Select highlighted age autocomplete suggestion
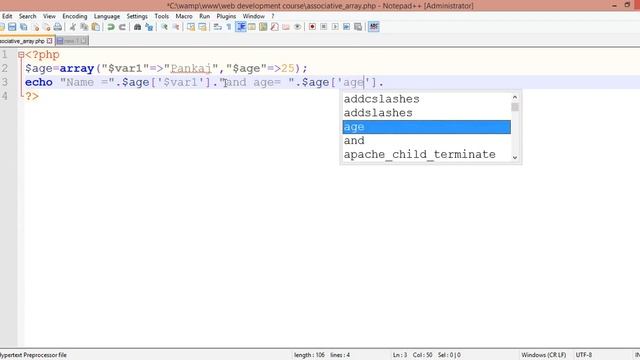 tap(427, 127)
